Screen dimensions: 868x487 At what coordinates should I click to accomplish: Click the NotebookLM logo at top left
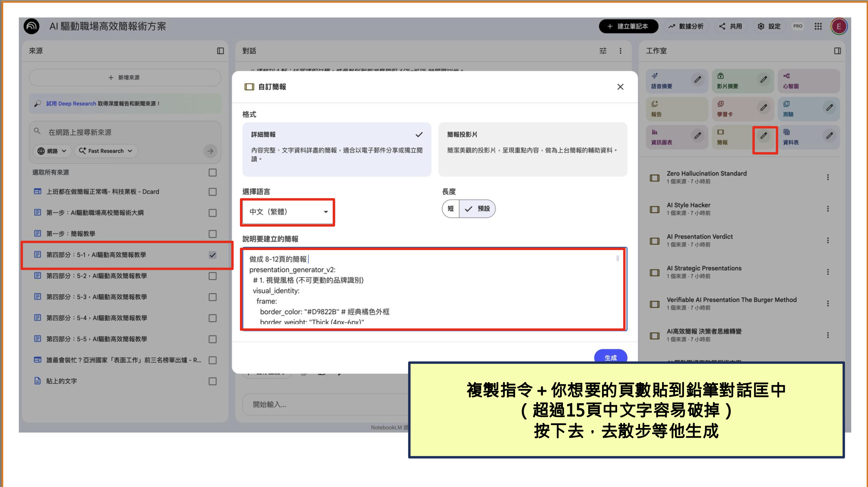point(31,26)
